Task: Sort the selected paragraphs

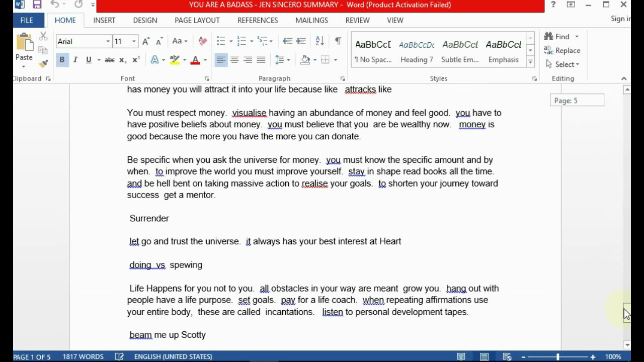Action: 319,41
